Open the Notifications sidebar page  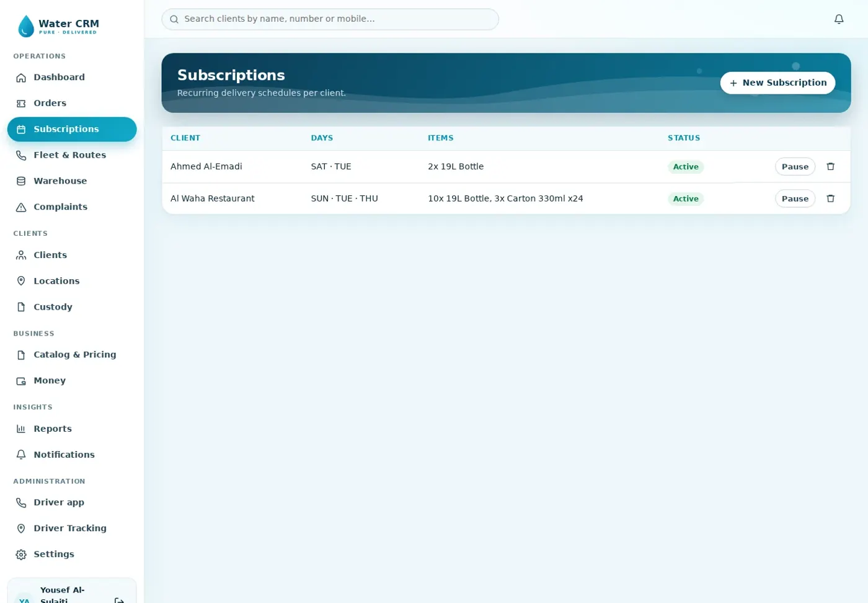tap(72, 455)
